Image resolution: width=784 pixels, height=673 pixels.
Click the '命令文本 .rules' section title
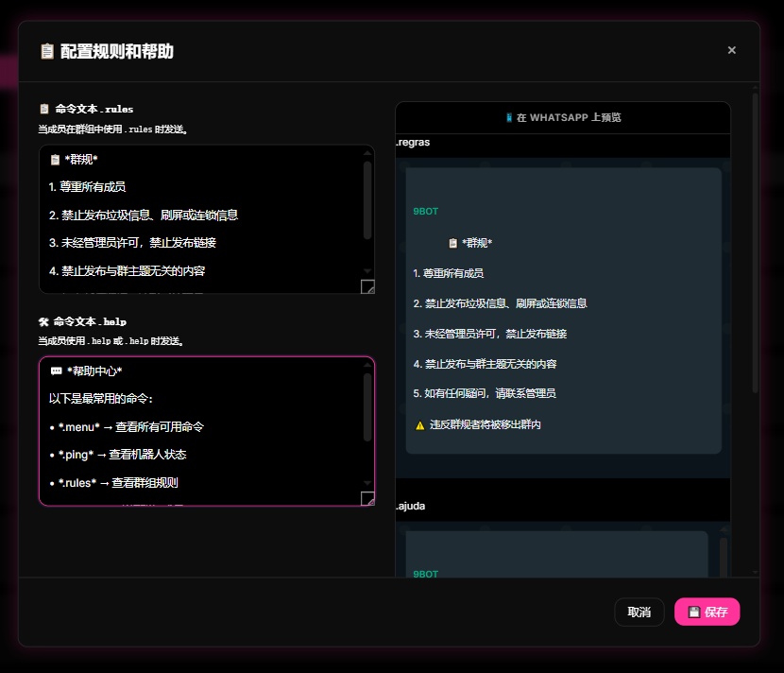(x=94, y=109)
